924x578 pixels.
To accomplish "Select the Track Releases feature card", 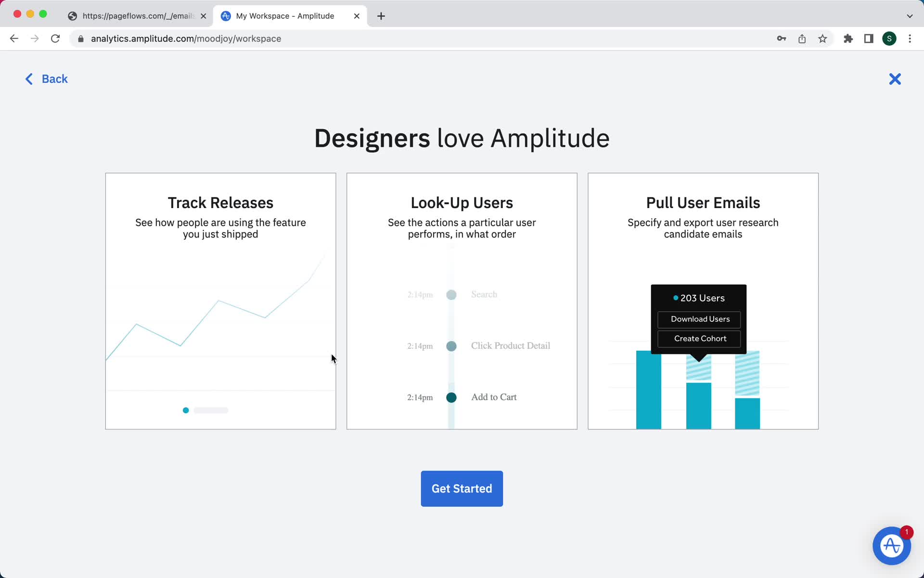I will pyautogui.click(x=220, y=301).
